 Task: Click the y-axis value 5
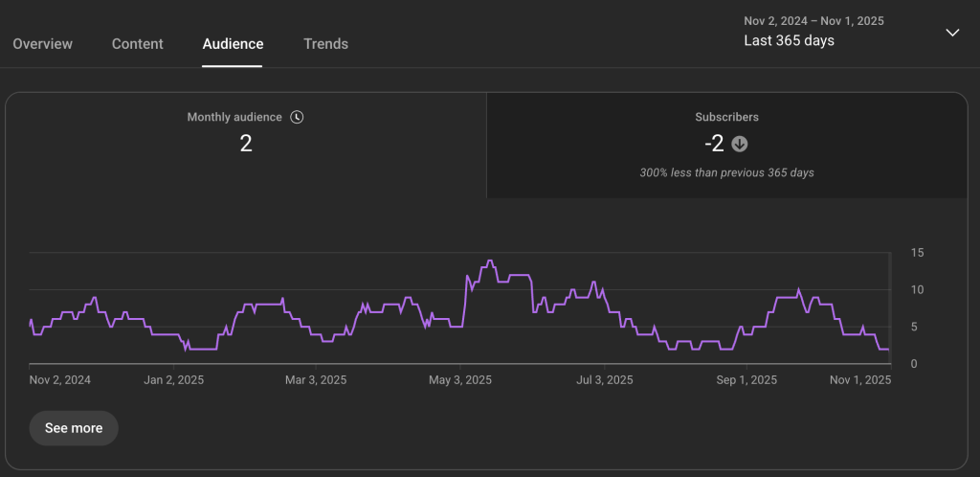914,327
